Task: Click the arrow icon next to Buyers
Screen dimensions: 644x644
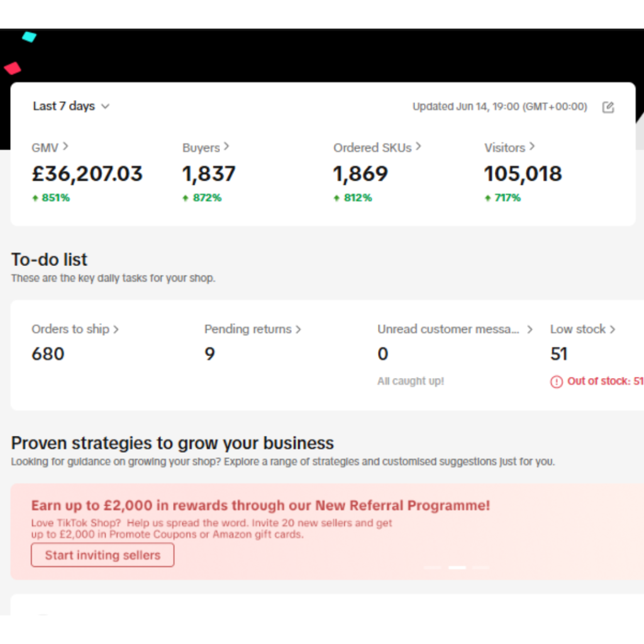Action: pyautogui.click(x=226, y=147)
